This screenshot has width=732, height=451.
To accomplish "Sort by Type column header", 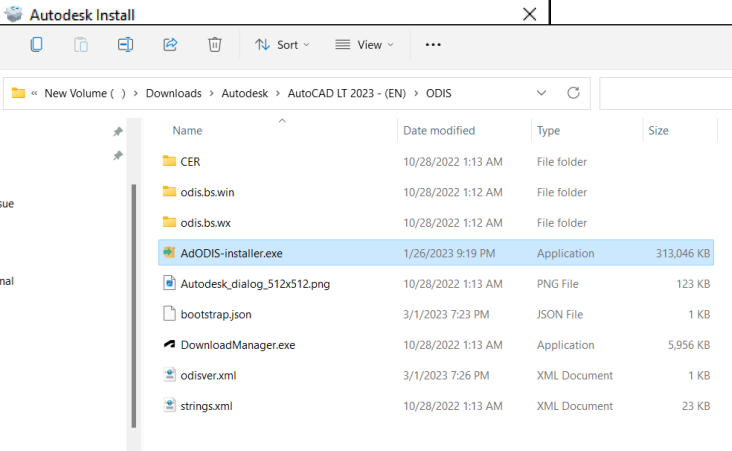I will click(548, 131).
